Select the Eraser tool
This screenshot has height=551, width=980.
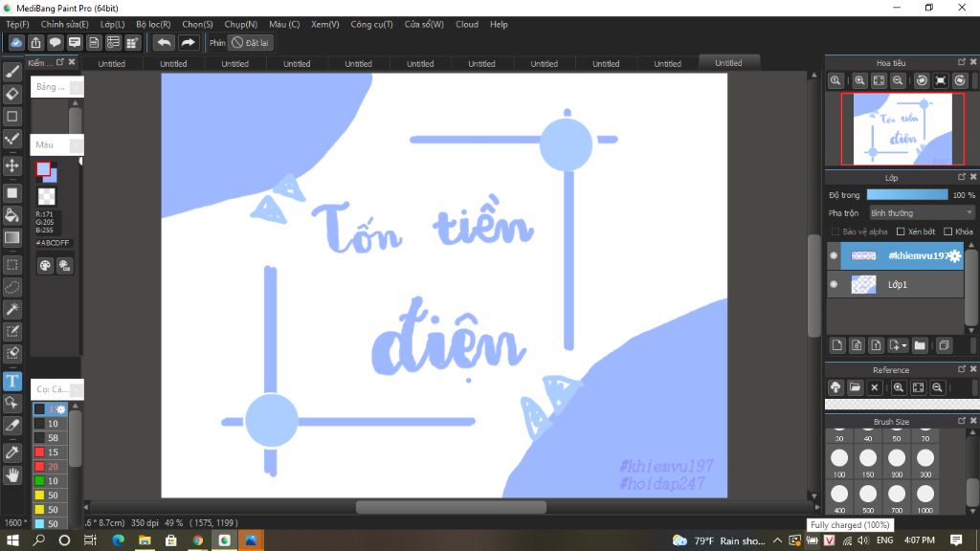pyautogui.click(x=11, y=95)
